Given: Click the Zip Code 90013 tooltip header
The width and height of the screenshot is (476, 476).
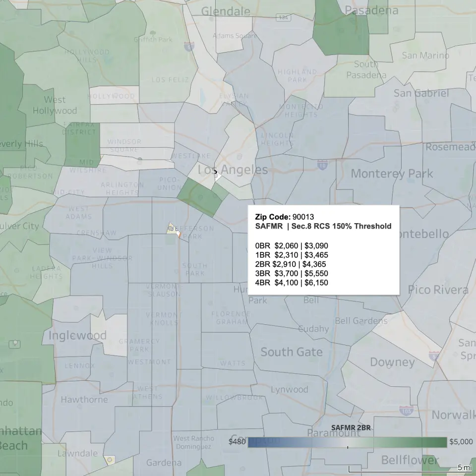Looking at the screenshot, I should tap(285, 217).
